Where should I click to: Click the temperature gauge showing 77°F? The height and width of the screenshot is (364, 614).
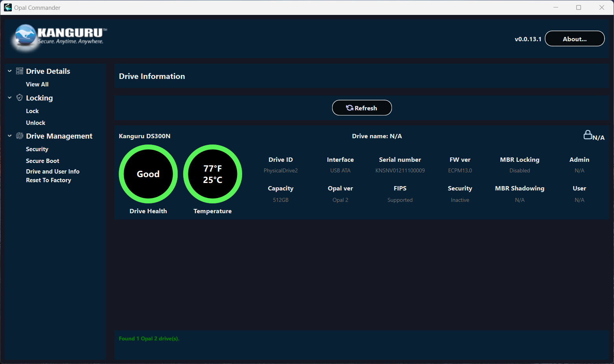coord(213,174)
